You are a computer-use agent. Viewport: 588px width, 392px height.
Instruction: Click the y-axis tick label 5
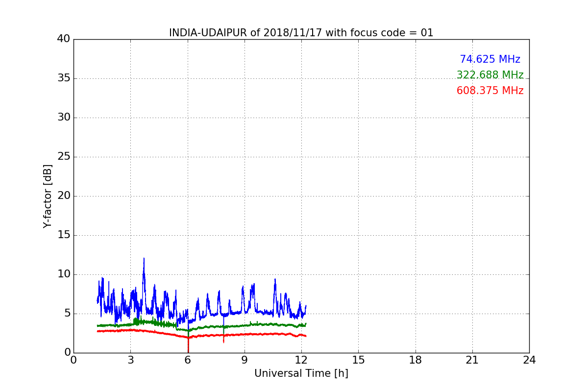[x=67, y=314]
